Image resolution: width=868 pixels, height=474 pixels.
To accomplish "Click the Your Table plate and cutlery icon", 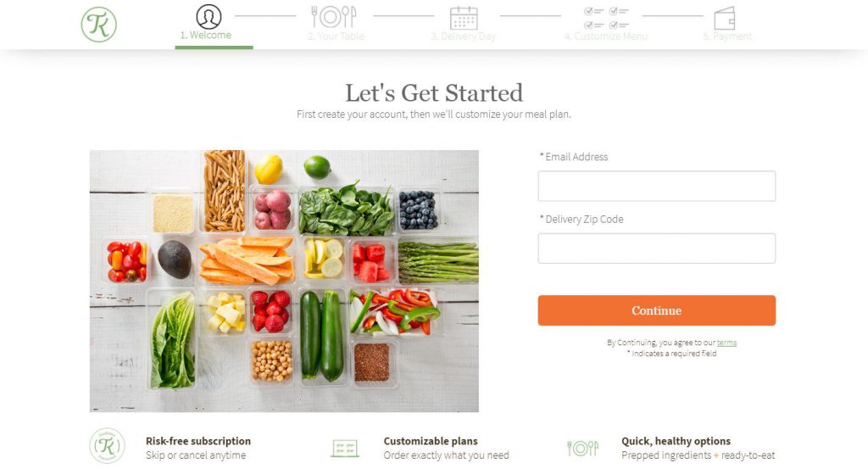I will [x=333, y=17].
